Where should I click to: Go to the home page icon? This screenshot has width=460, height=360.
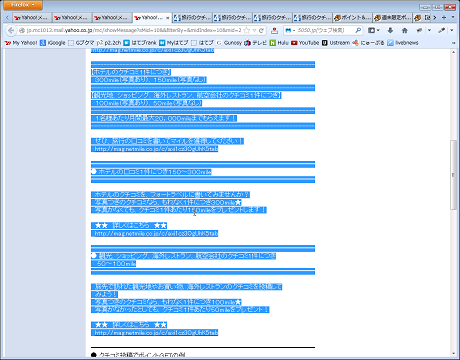[405, 30]
